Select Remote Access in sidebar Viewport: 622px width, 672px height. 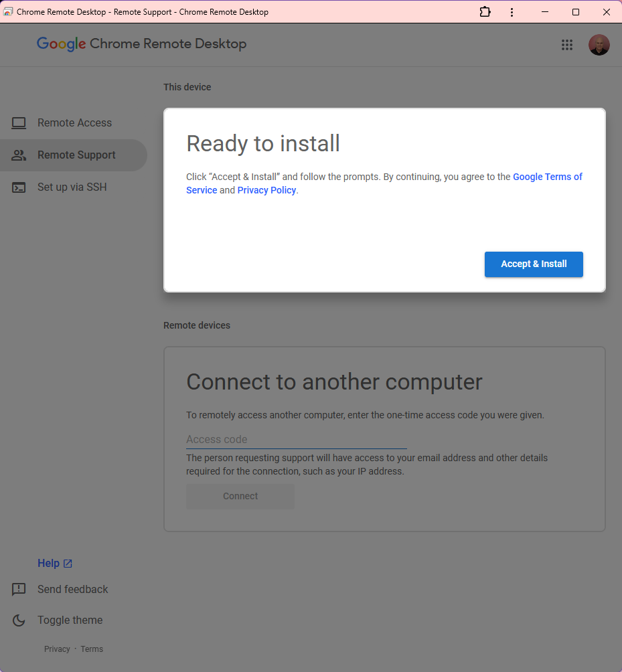point(73,123)
